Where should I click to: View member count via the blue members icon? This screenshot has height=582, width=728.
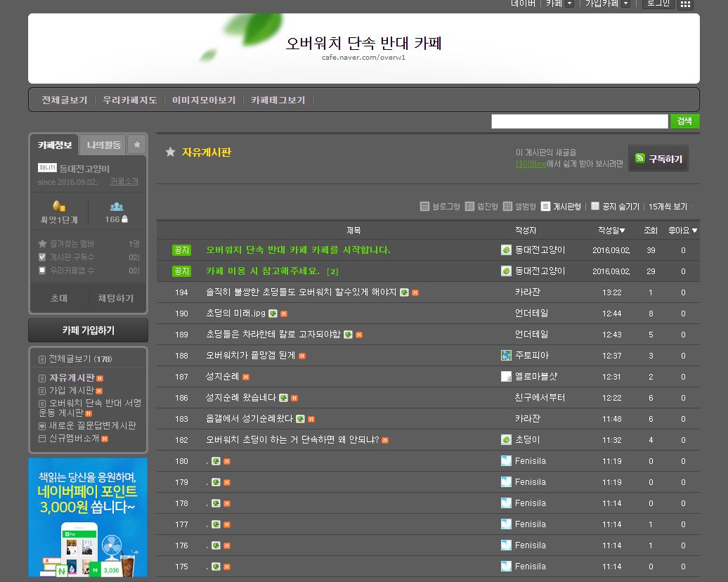(x=117, y=206)
